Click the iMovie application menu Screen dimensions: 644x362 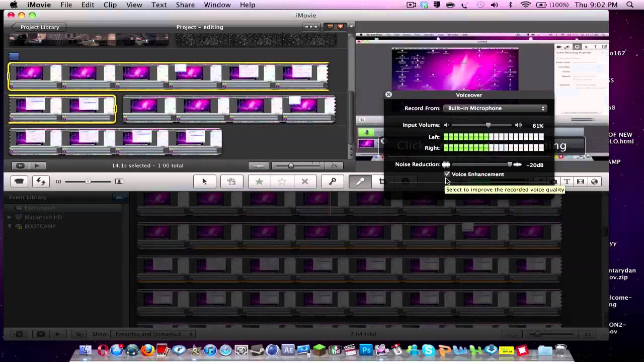[39, 5]
